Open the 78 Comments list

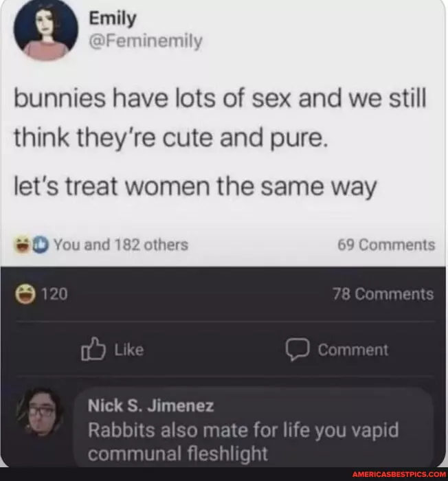coord(383,294)
